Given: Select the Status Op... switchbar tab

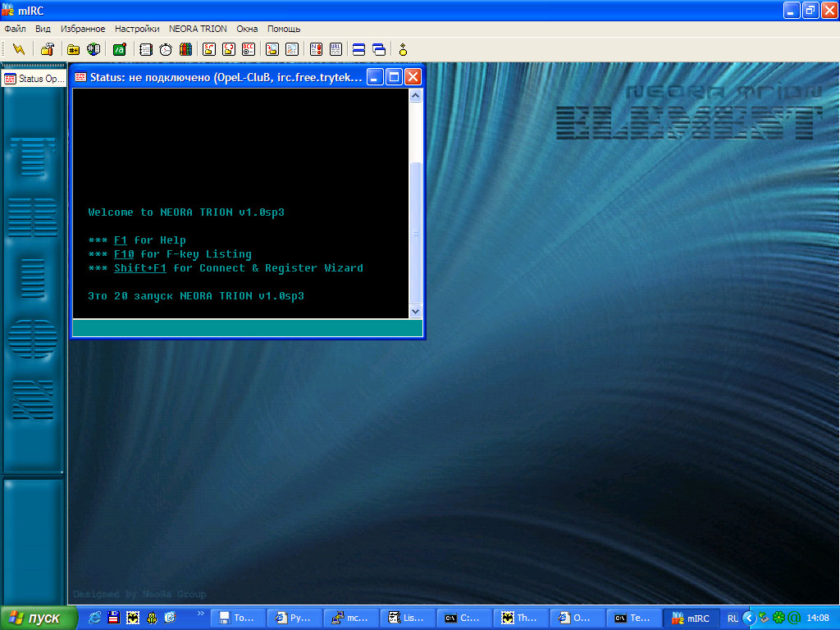Looking at the screenshot, I should 34,79.
